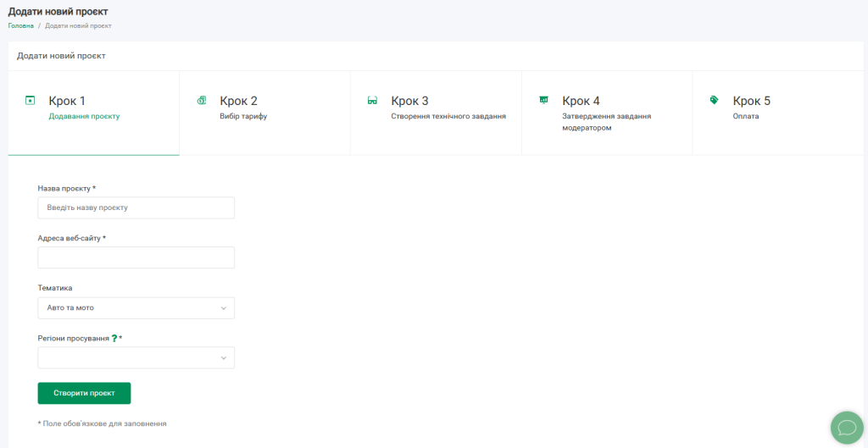
Task: Select the Створення технічного завдання step
Action: [x=448, y=116]
